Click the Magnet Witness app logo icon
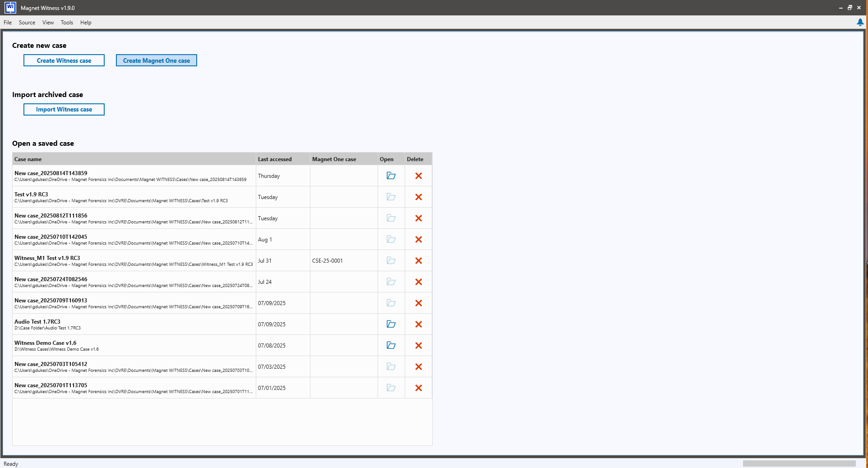The image size is (868, 468). click(10, 8)
